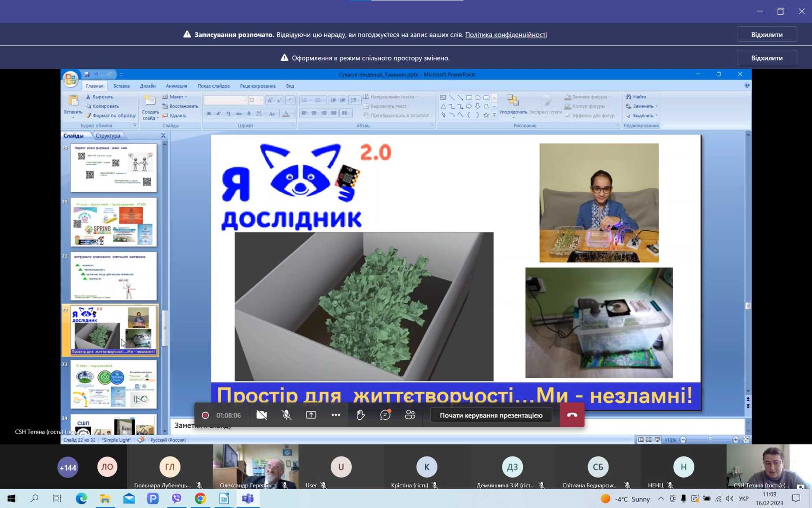Screen dimensions: 812x508
Task: Select the right arrow shape in gallery
Action: pos(469,106)
